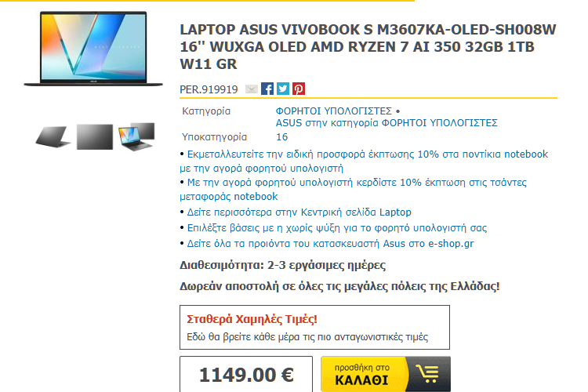This screenshot has height=392, width=588.
Task: Click the Σταθερά Χαμηλές Τιμές banner
Action: click(x=314, y=327)
